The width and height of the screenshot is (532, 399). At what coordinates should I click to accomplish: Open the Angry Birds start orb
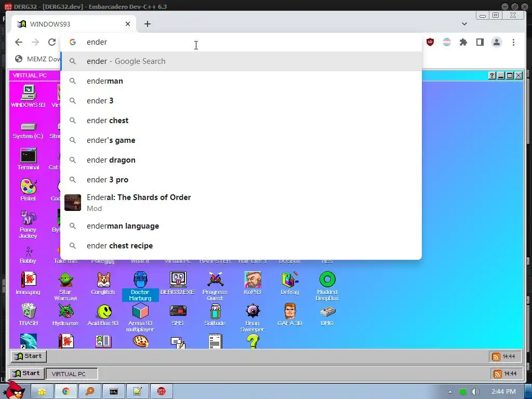click(14, 390)
